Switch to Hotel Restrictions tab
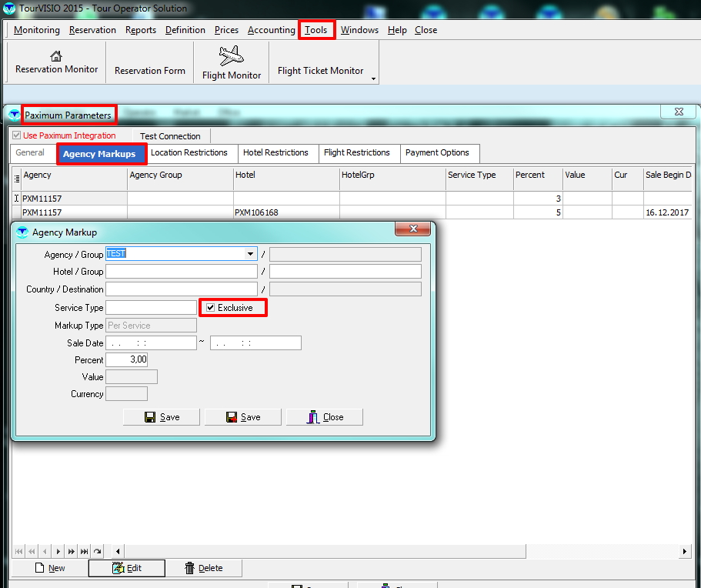Image resolution: width=701 pixels, height=588 pixels. coord(275,152)
